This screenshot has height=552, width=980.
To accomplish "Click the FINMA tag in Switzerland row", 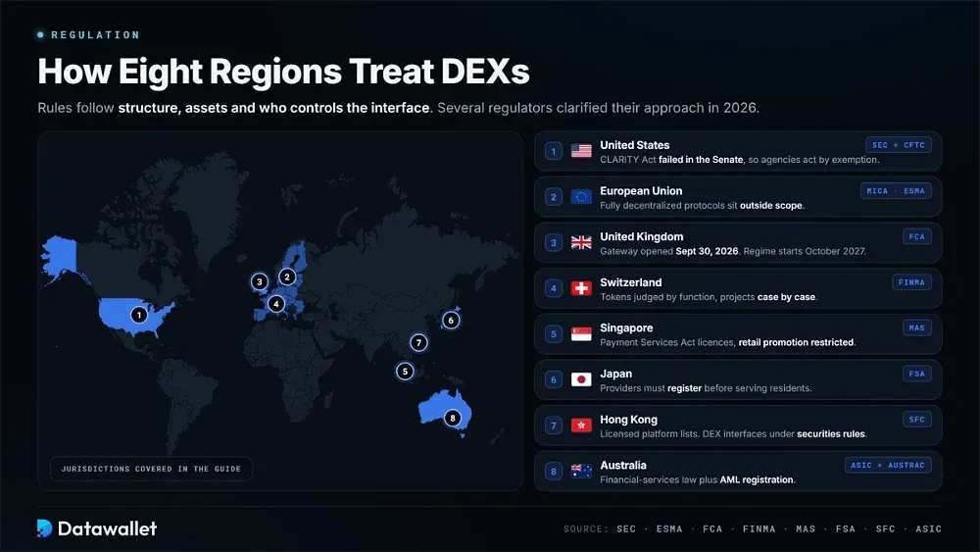I will (911, 282).
